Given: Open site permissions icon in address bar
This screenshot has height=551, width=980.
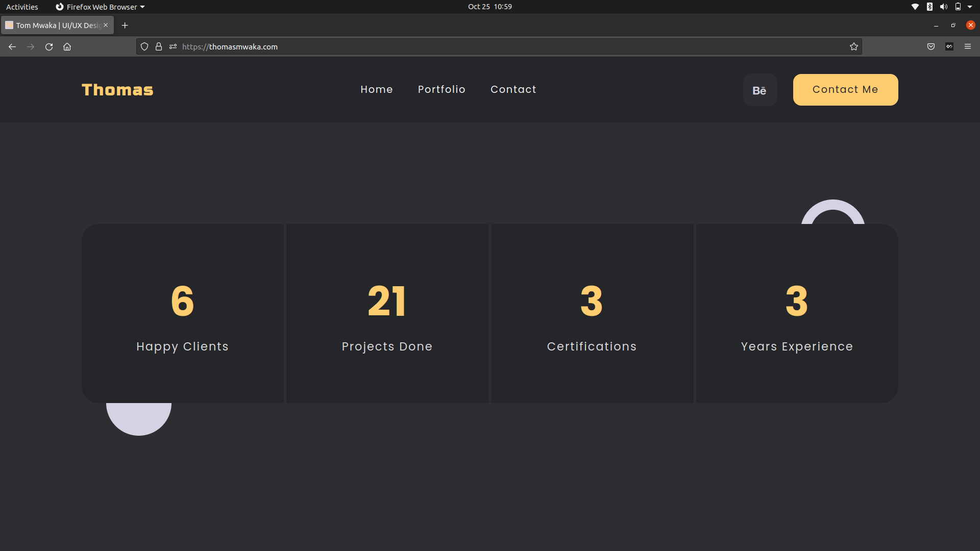Looking at the screenshot, I should point(173,47).
